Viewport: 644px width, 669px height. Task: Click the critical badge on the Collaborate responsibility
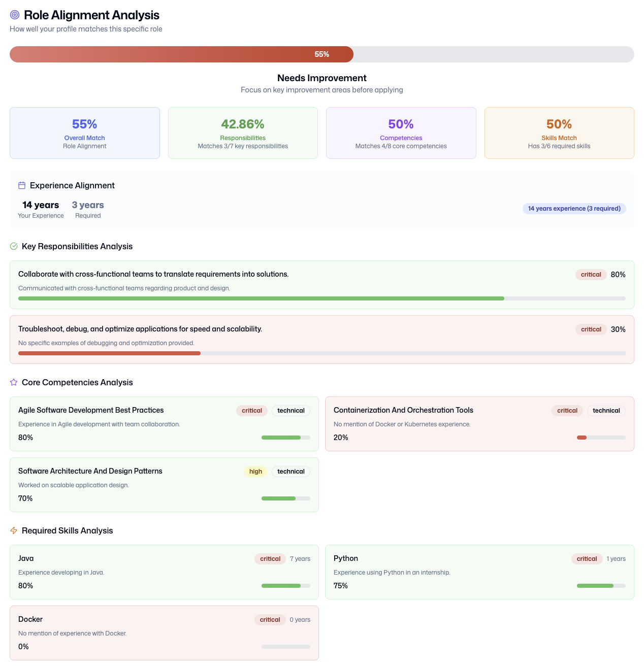pos(591,274)
